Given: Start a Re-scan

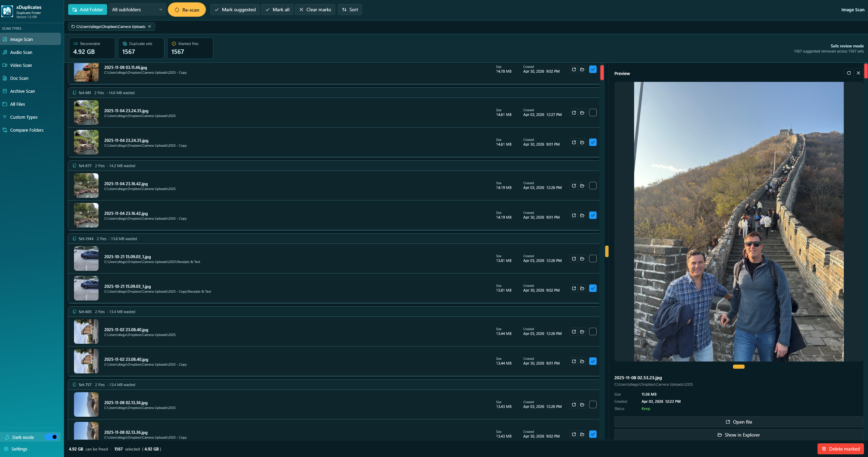Looking at the screenshot, I should 187,10.
